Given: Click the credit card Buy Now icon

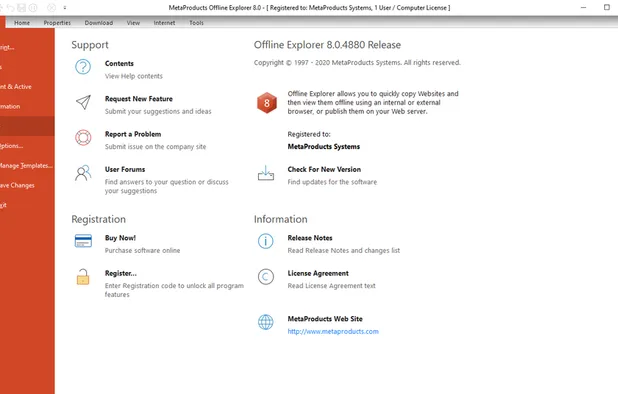Looking at the screenshot, I should 83,241.
